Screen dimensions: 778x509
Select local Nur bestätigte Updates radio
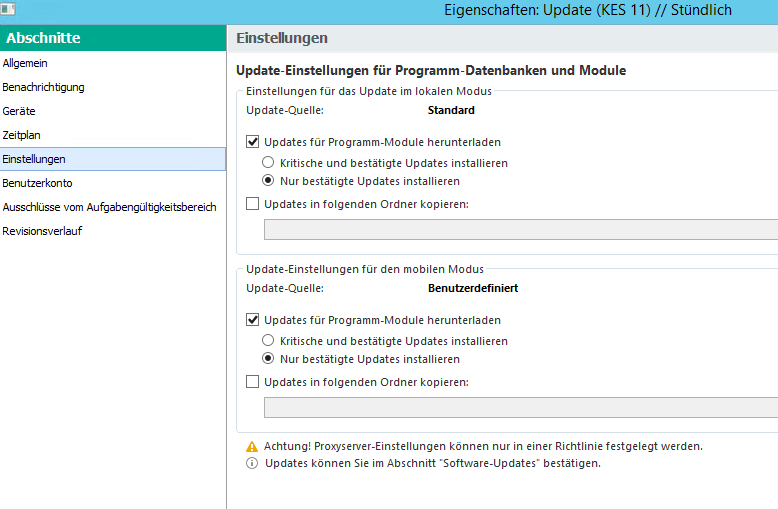(x=268, y=181)
